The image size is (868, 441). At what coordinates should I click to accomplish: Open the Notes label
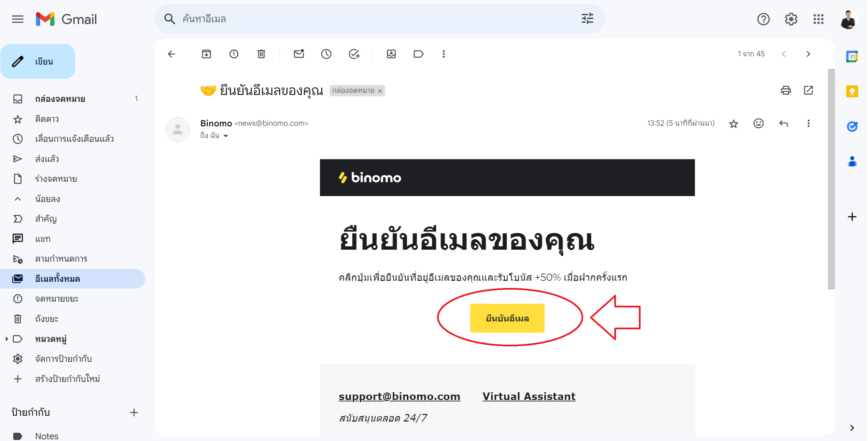coord(73,436)
